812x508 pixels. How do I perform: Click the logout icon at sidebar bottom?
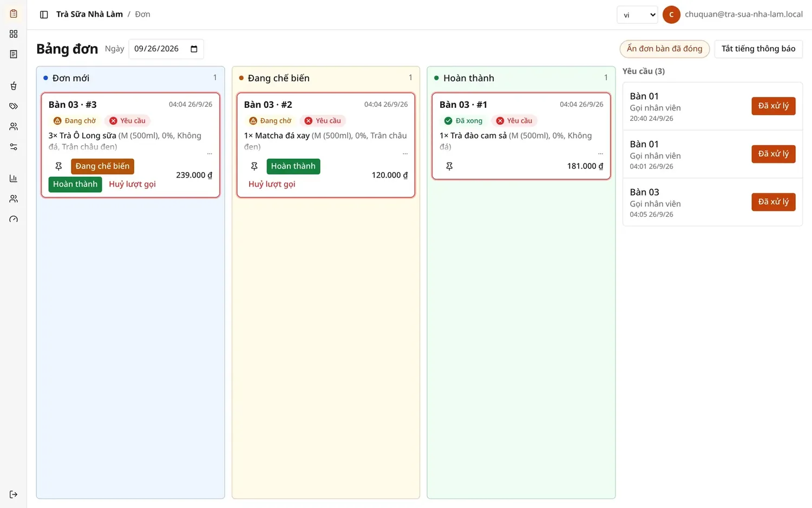(14, 494)
